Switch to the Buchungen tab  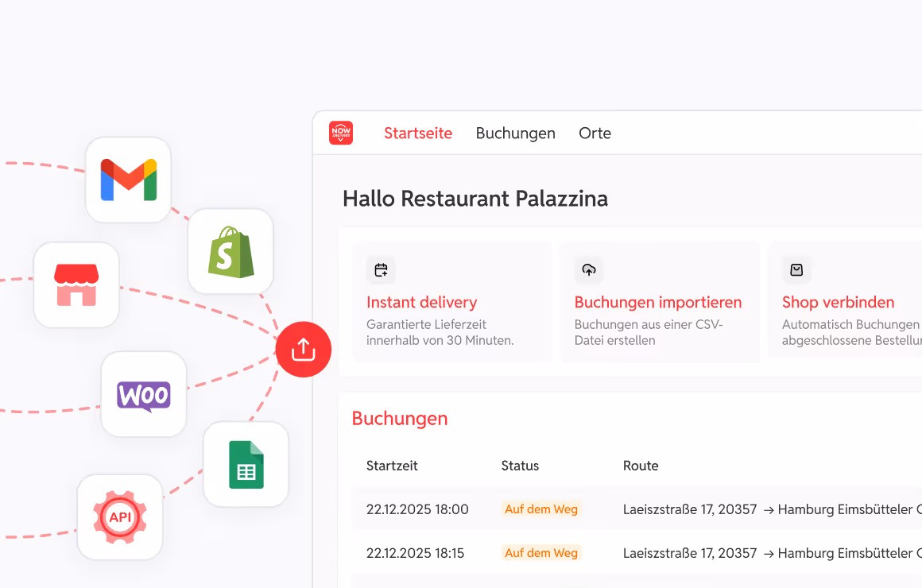point(515,133)
